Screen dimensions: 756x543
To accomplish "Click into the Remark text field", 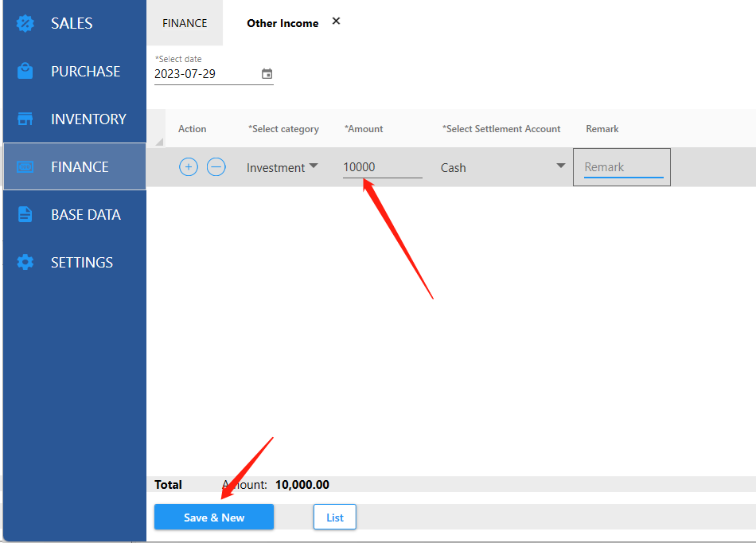I will [x=622, y=167].
